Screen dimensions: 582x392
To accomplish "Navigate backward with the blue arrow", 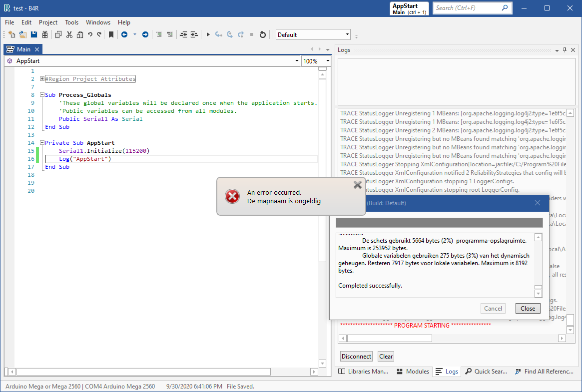I will pos(124,34).
